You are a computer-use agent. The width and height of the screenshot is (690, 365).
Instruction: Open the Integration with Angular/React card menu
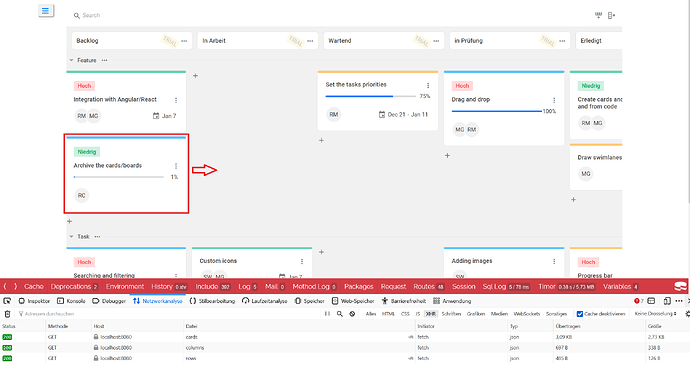coord(176,100)
